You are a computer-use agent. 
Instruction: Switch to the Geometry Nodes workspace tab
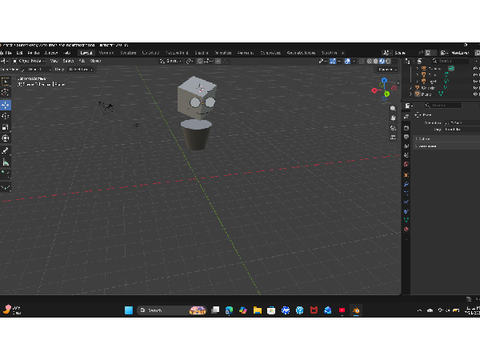[x=301, y=53]
